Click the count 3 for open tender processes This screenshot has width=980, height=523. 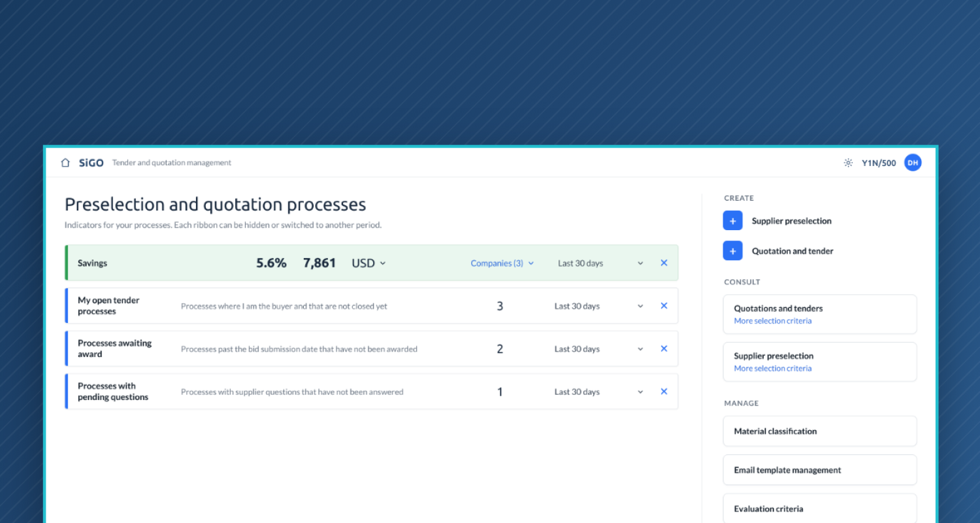tap(500, 306)
